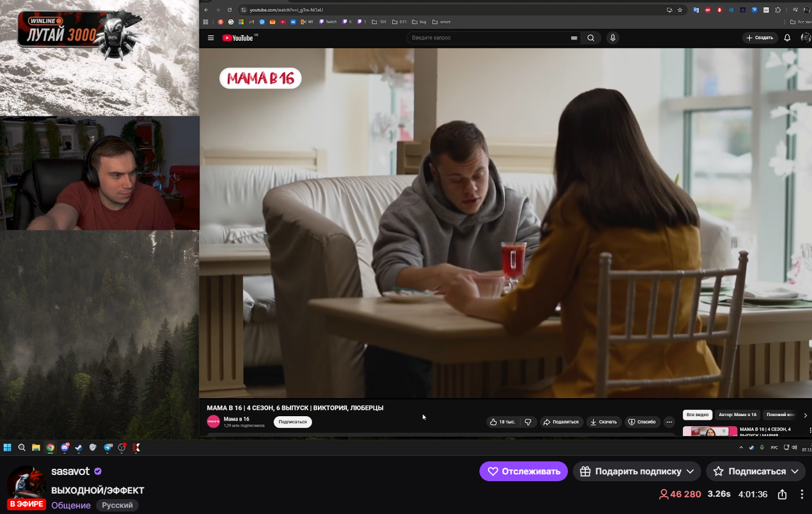Open the Создать menu on YouTube
The width and height of the screenshot is (812, 514).
760,38
